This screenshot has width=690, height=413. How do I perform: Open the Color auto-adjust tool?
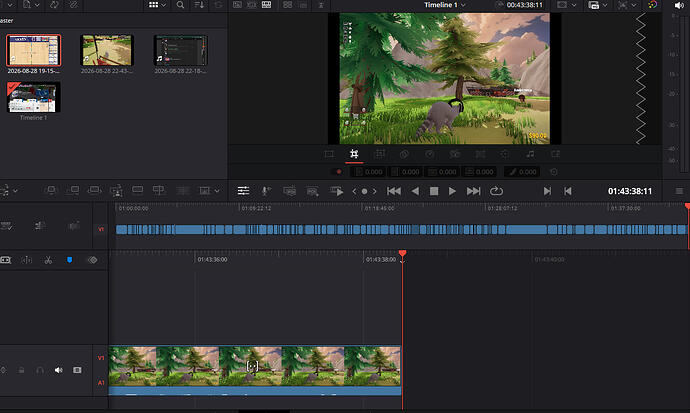point(505,154)
